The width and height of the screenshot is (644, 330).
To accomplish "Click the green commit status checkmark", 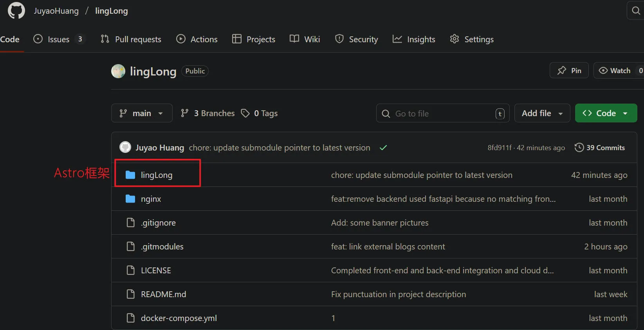I will pyautogui.click(x=383, y=147).
